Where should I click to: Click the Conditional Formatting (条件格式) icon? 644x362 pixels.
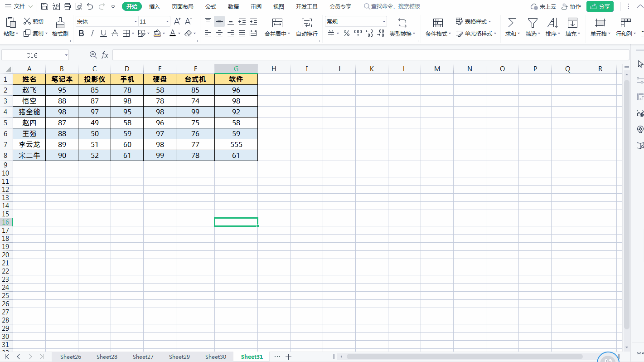pos(438,23)
